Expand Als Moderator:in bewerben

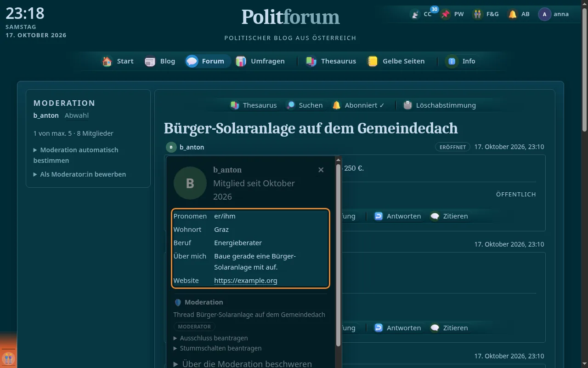tap(79, 174)
